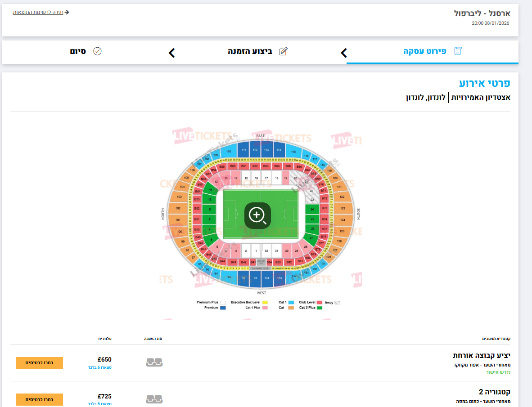Click the magnifier zoom icon on stadium map
Viewport: 532px width, 407px height.
click(257, 215)
